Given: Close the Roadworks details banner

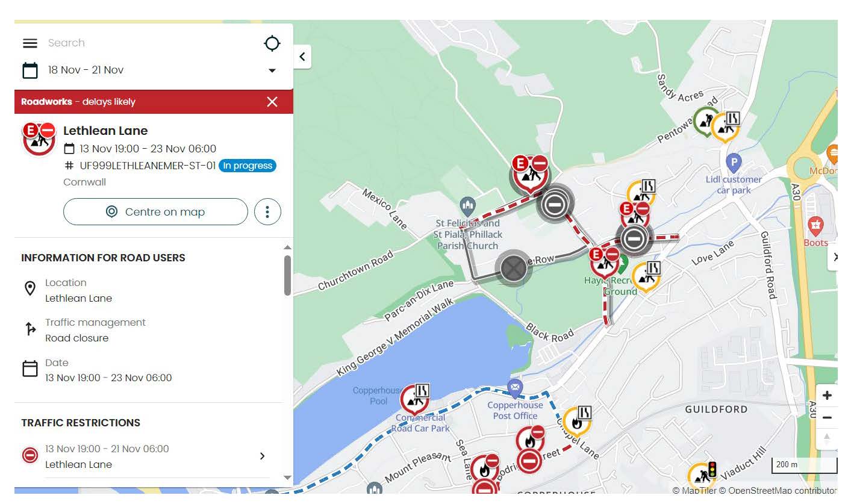Looking at the screenshot, I should click(272, 102).
